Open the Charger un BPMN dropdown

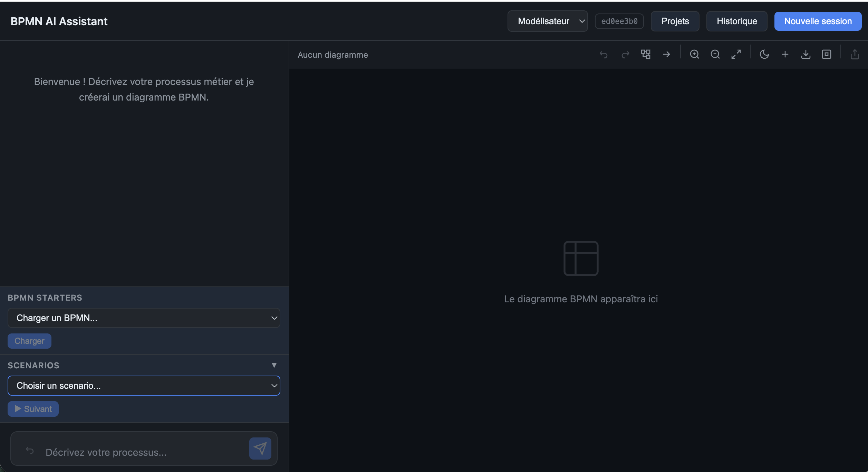click(x=144, y=318)
